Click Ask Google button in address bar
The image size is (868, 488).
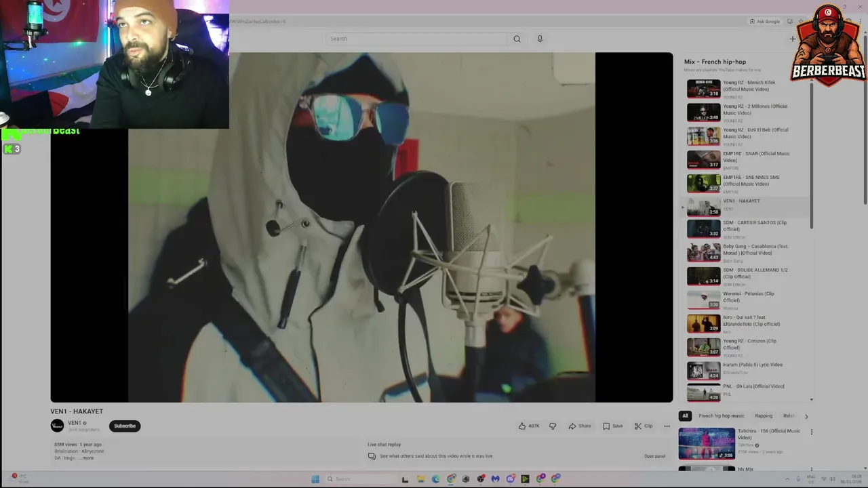(765, 21)
